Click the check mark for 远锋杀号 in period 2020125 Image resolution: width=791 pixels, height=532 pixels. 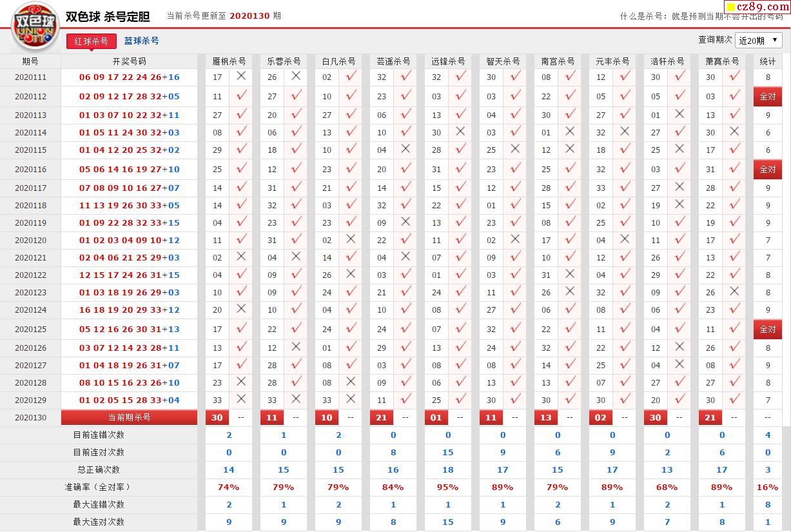460,328
